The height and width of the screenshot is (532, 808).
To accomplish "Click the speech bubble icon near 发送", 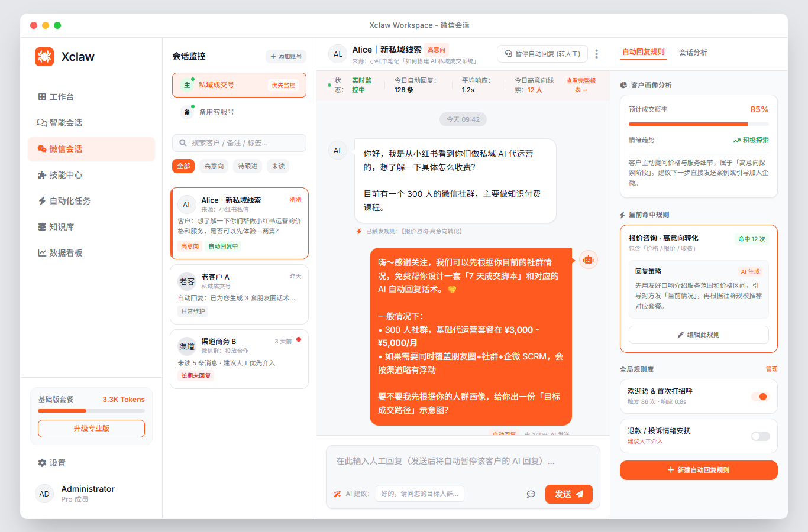I will 531,494.
